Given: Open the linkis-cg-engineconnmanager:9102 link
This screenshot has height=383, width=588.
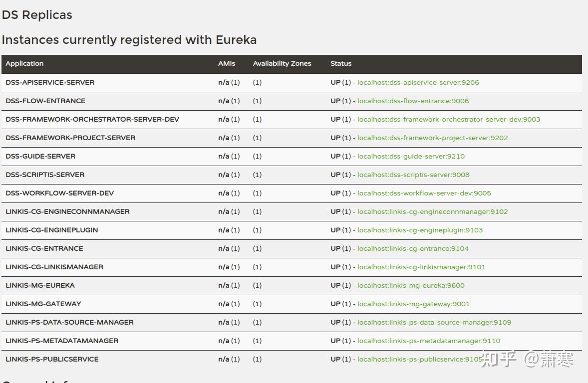Looking at the screenshot, I should [432, 211].
